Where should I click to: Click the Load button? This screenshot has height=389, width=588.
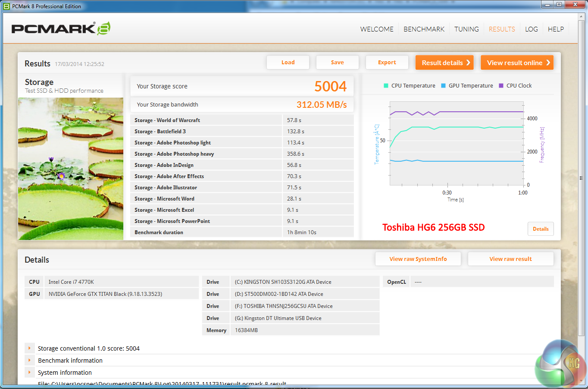point(288,63)
